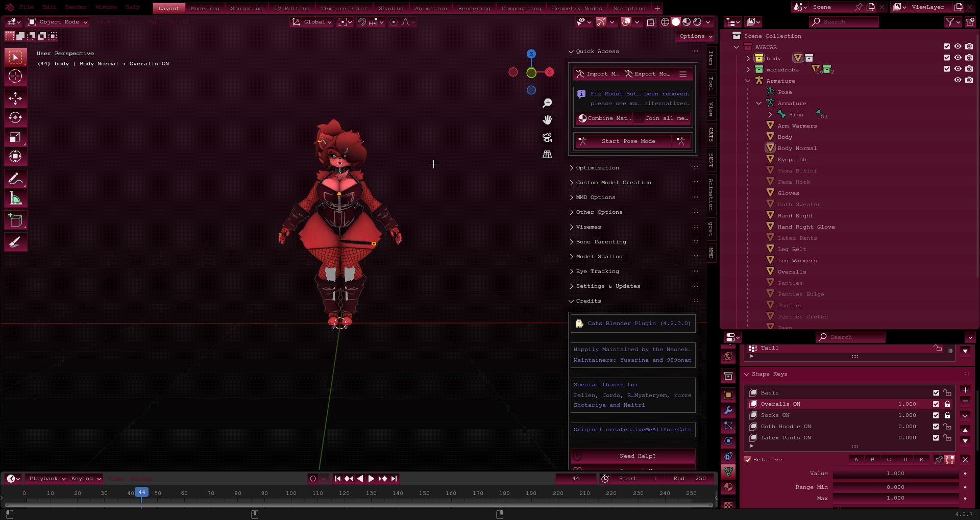Add a new shape key with plus
This screenshot has height=520, width=980.
coord(965,390)
